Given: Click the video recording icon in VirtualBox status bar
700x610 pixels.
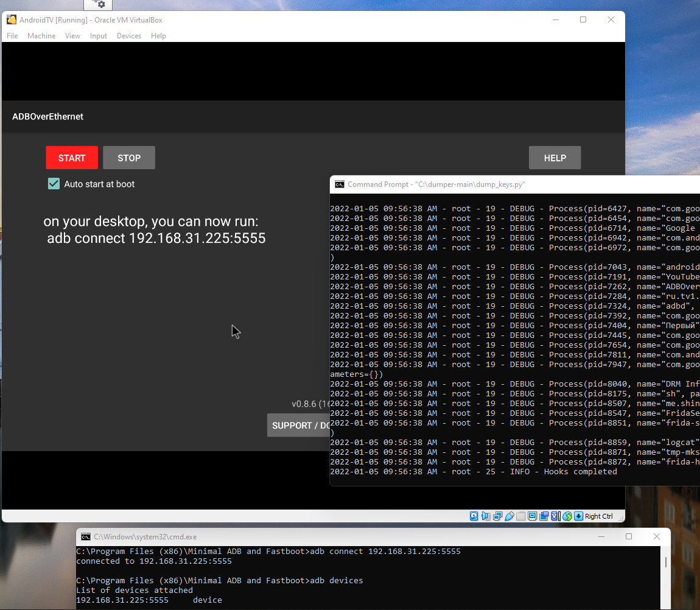Looking at the screenshot, I should [x=544, y=516].
